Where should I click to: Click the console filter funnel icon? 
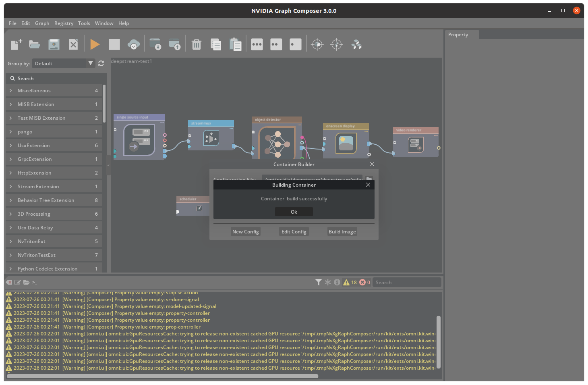tap(319, 282)
